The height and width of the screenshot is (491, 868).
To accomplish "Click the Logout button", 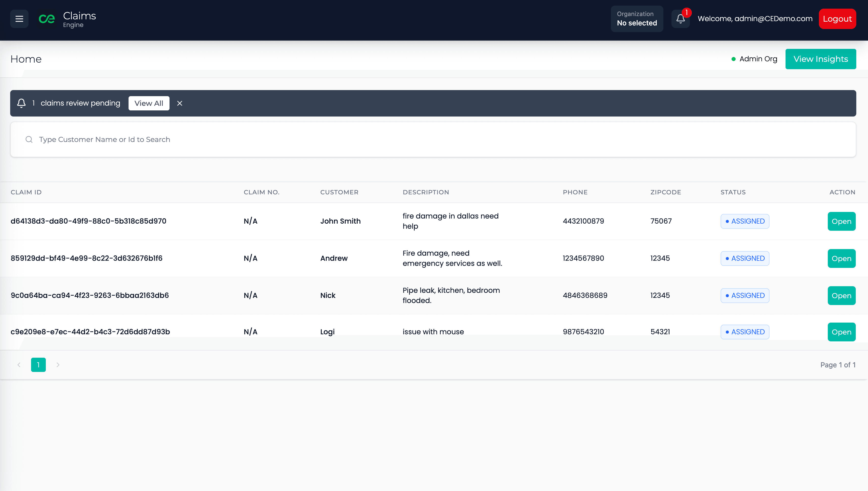I will [x=837, y=19].
